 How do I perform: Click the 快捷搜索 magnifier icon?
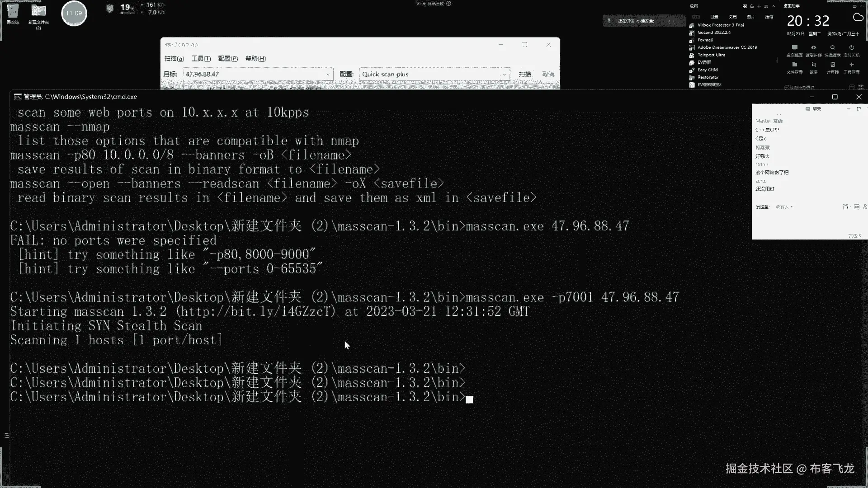[832, 48]
